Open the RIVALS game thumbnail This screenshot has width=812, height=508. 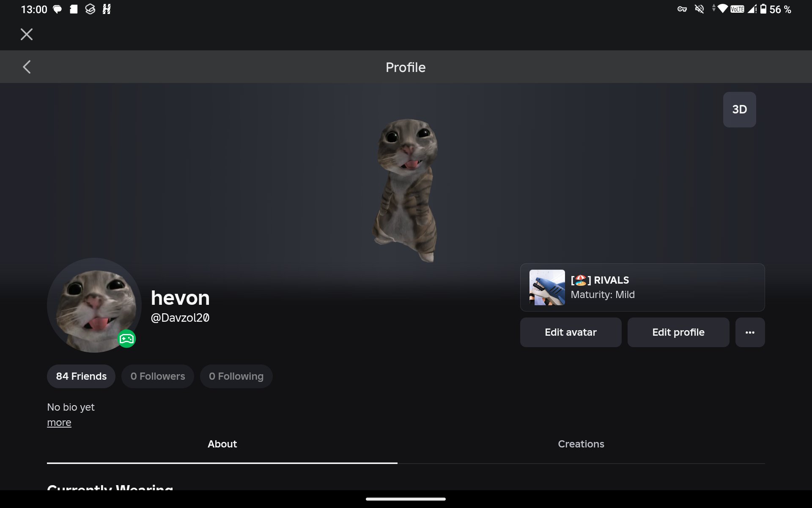(547, 287)
